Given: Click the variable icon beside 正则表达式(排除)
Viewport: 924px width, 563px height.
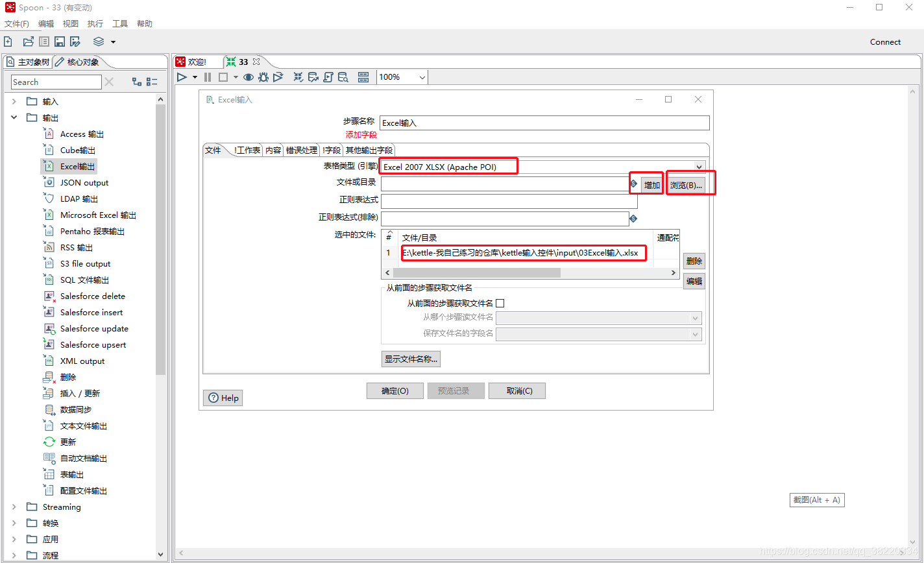Looking at the screenshot, I should [633, 219].
